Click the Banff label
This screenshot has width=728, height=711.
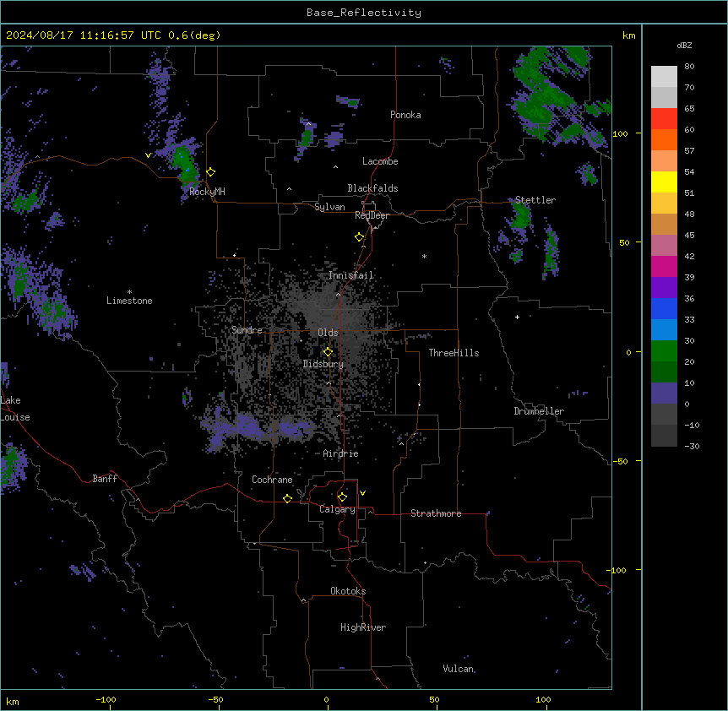[105, 479]
